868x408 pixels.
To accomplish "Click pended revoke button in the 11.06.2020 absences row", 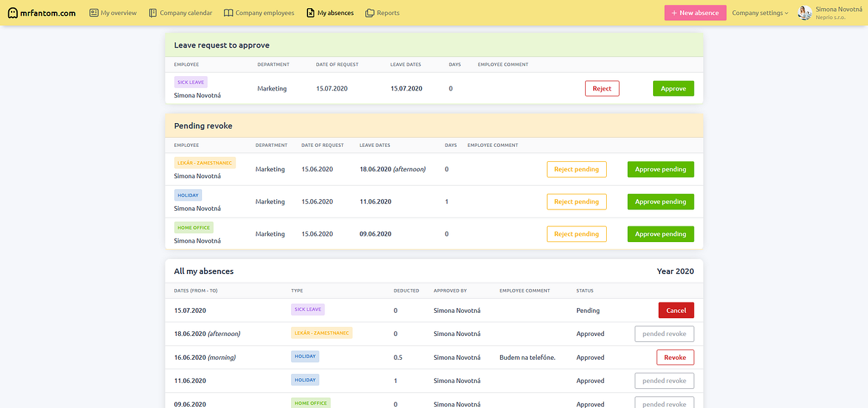I will pos(665,381).
